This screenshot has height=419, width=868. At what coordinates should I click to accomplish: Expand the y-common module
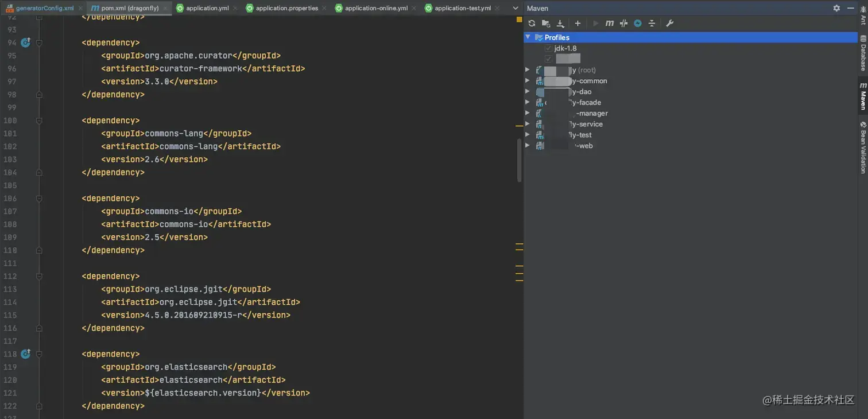click(x=528, y=81)
